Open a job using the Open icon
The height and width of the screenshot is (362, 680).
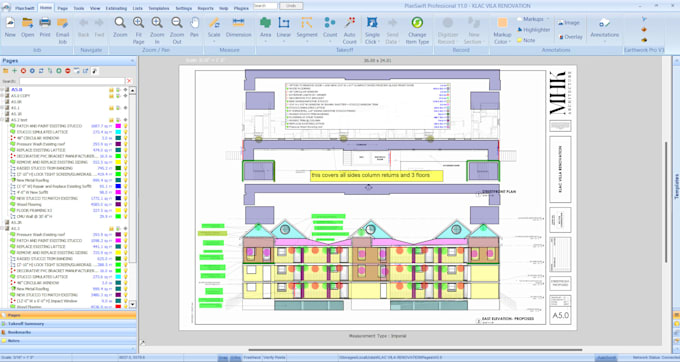pos(27,27)
